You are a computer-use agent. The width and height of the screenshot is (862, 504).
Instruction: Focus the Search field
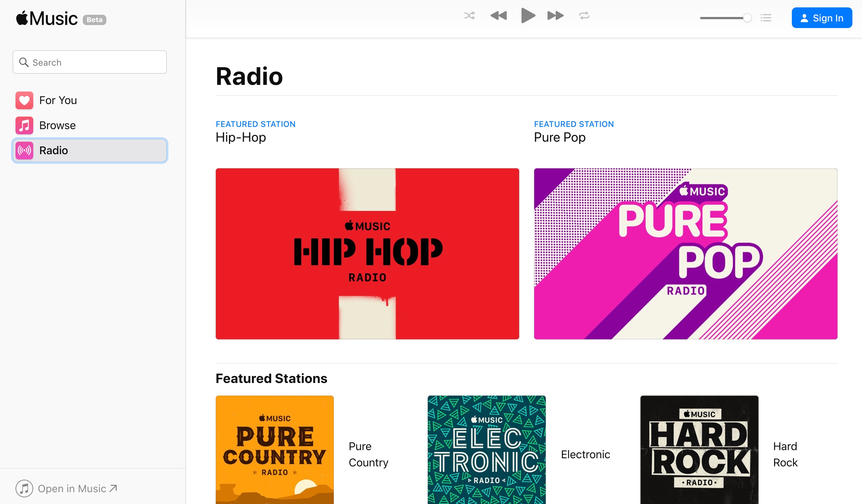90,62
